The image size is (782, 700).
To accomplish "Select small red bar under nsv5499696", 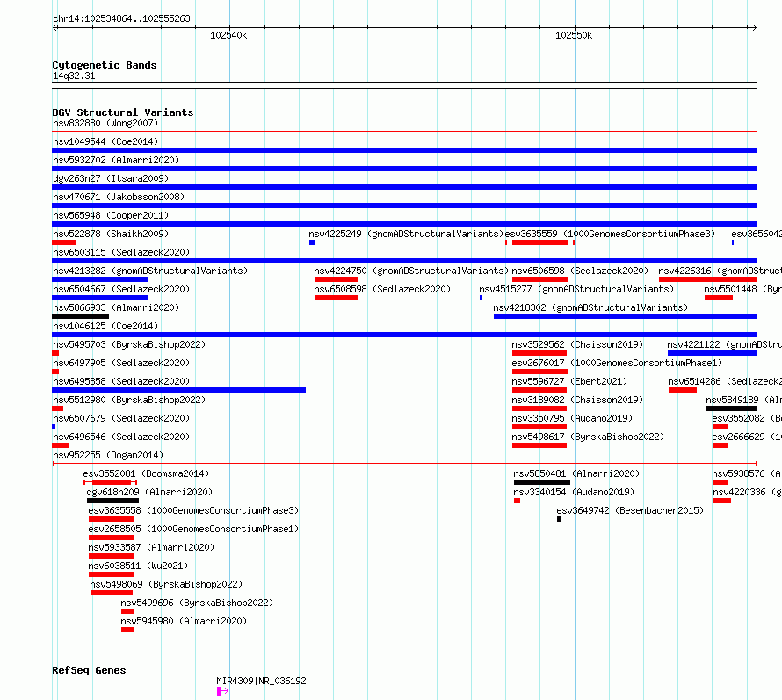I will coord(127,611).
